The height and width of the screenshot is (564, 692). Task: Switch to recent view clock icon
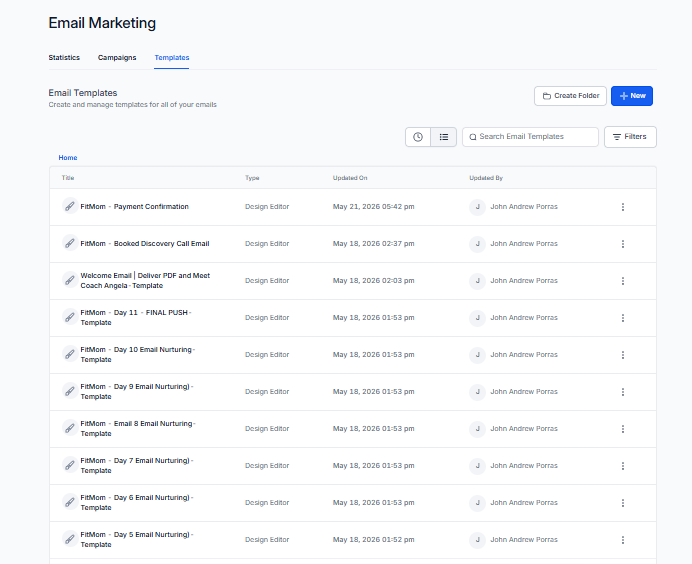pos(418,137)
